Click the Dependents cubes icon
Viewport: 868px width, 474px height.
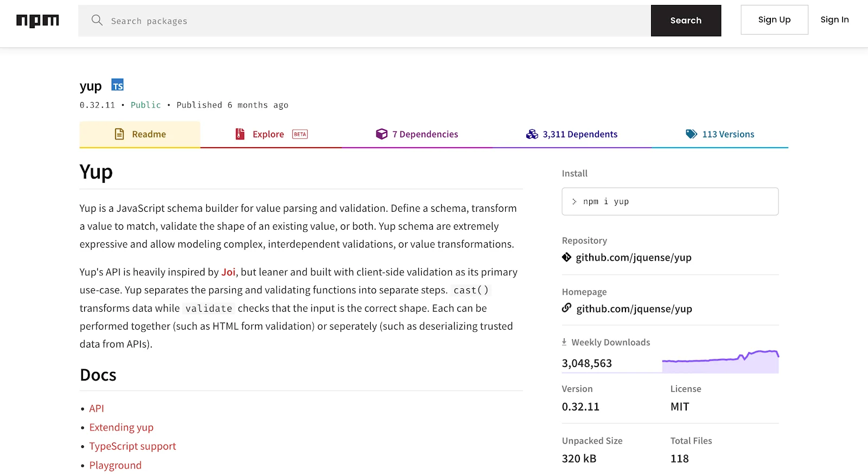532,134
